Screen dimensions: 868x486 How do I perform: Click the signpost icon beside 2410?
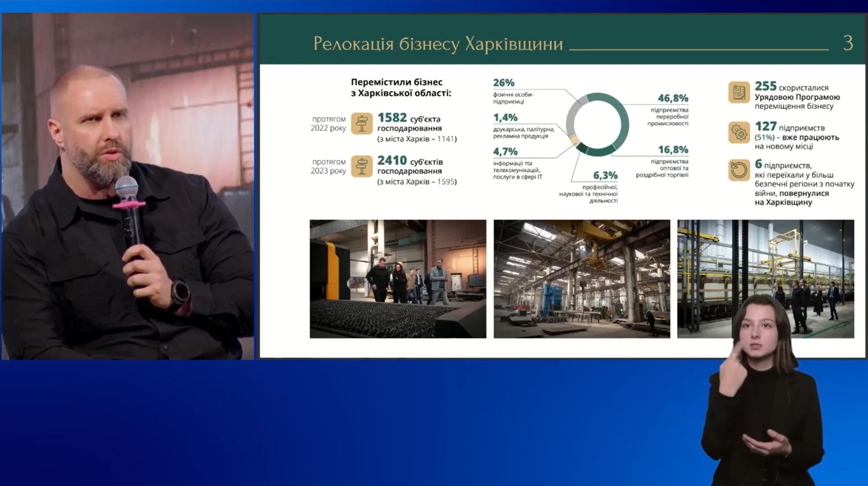tap(362, 166)
